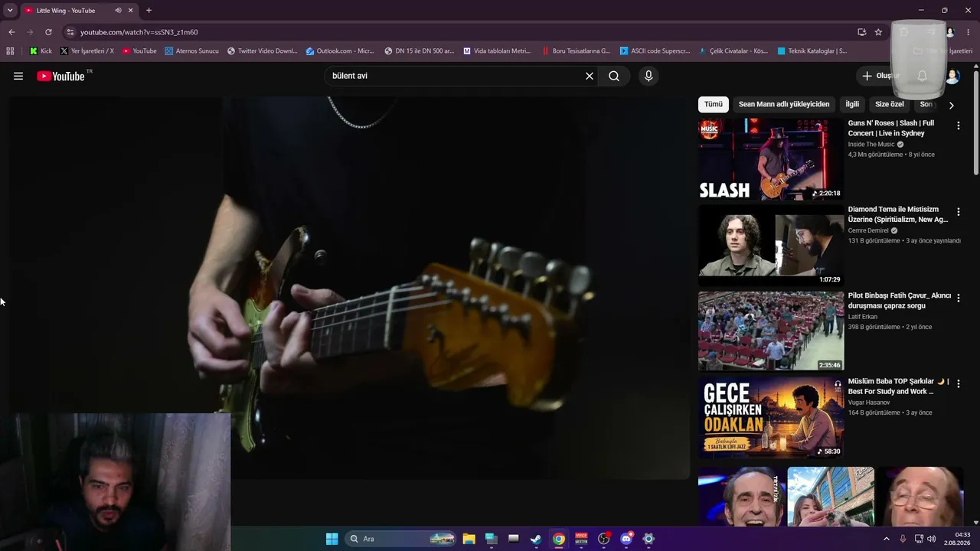The width and height of the screenshot is (980, 551).
Task: Mute the Little Wing tab audio
Action: 118,11
